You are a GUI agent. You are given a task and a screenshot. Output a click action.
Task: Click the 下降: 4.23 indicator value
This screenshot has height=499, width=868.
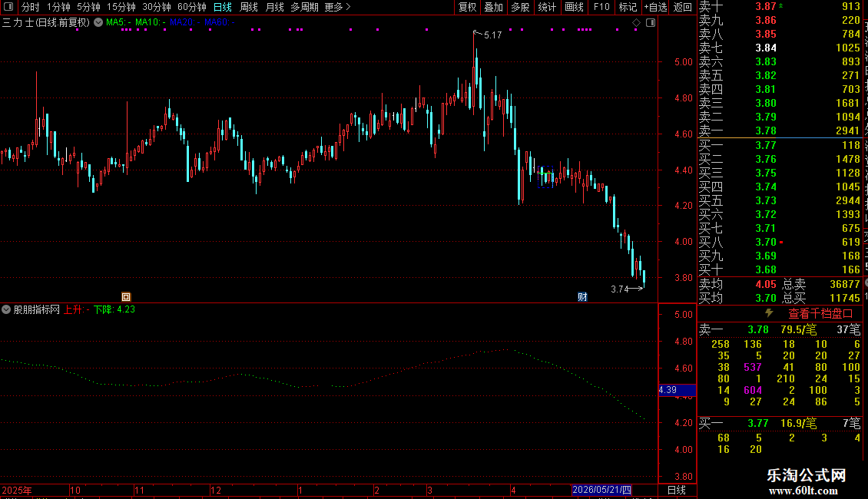pyautogui.click(x=114, y=309)
